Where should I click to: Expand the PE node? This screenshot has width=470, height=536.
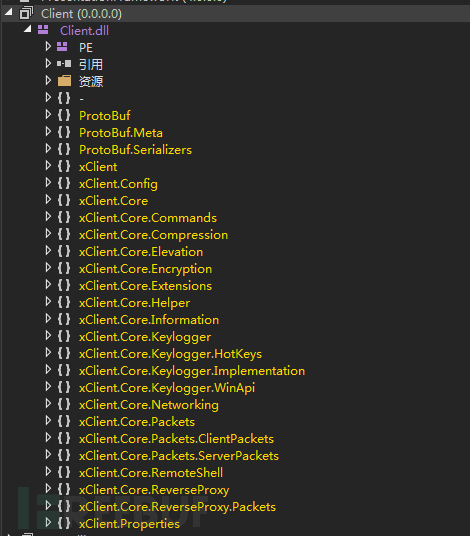click(x=48, y=46)
